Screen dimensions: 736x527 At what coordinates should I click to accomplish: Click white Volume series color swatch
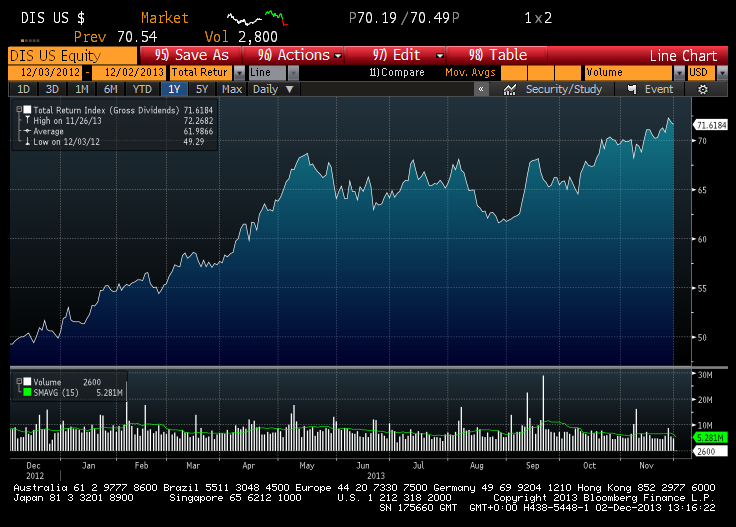(x=27, y=382)
